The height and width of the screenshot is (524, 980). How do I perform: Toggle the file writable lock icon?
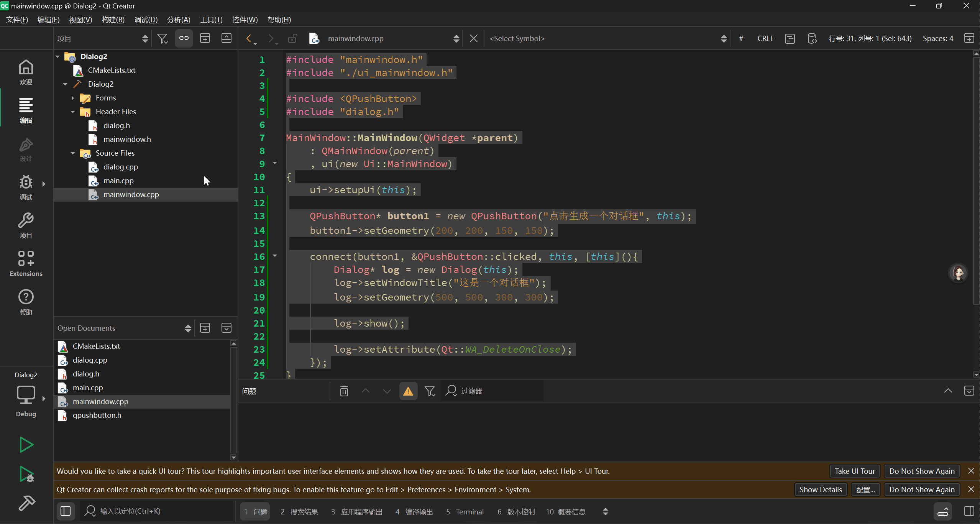pos(292,38)
